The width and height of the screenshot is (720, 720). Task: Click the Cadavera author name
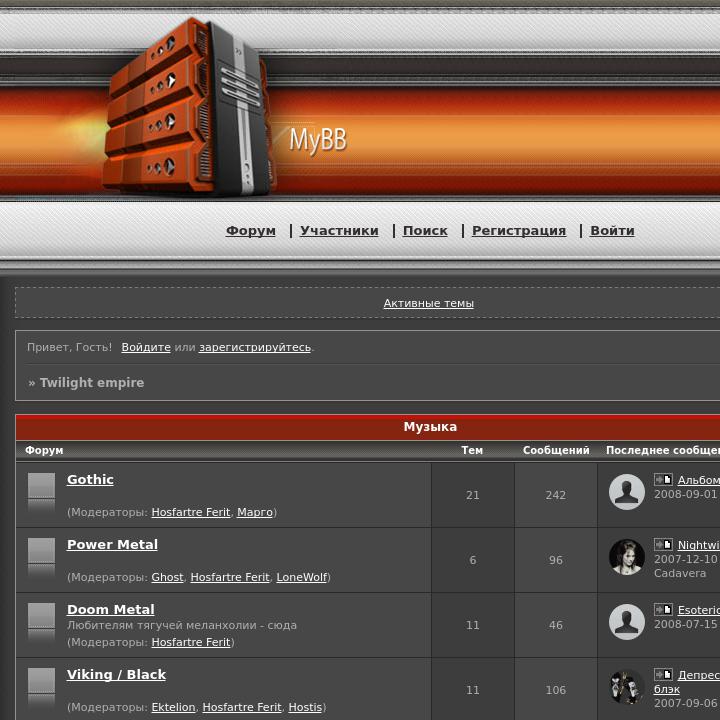pos(680,573)
